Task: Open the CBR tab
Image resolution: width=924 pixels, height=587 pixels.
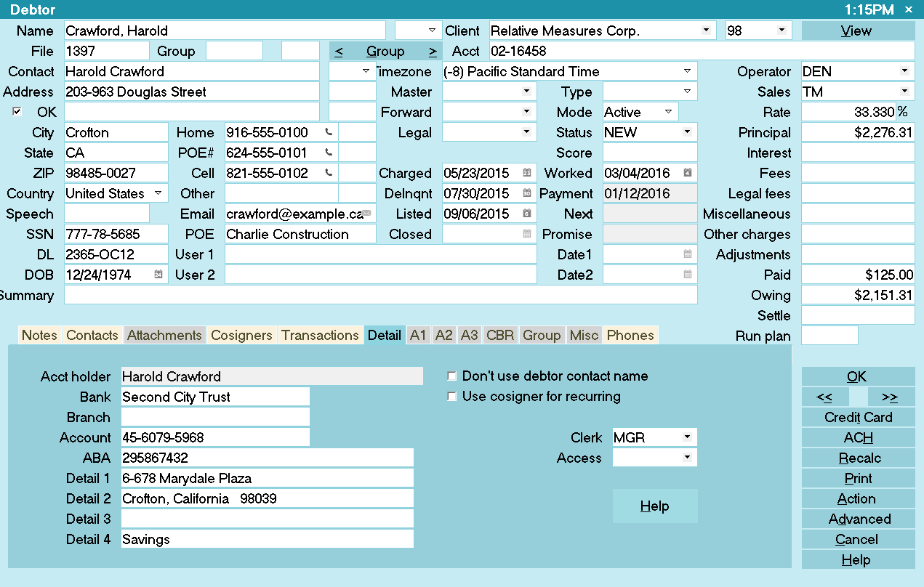Action: pyautogui.click(x=500, y=335)
